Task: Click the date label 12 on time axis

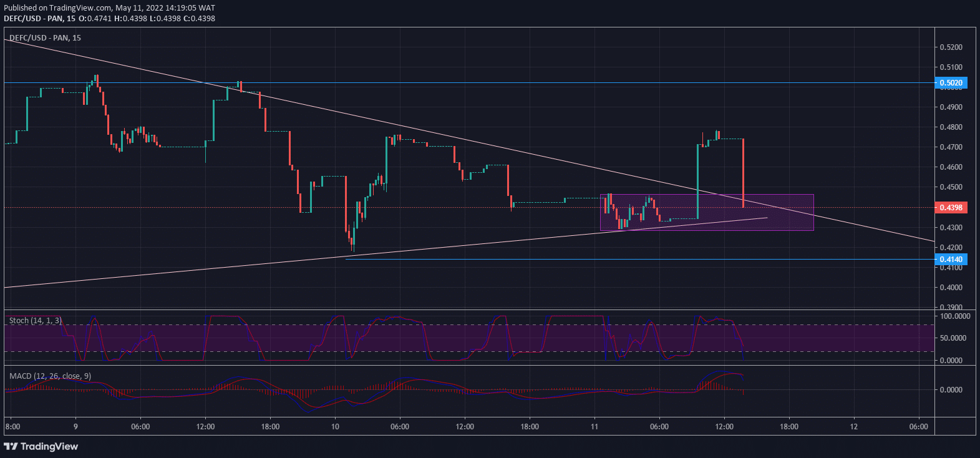Action: 854,427
